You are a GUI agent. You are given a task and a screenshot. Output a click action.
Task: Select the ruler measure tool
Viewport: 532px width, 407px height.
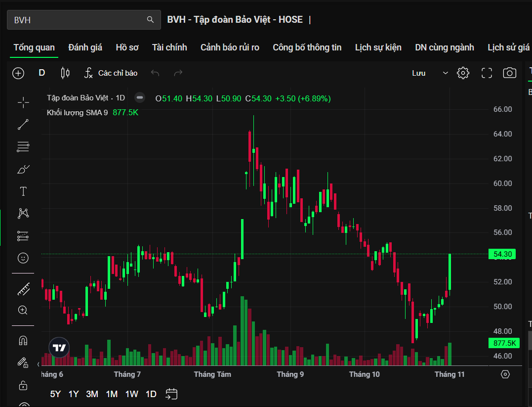(x=23, y=289)
